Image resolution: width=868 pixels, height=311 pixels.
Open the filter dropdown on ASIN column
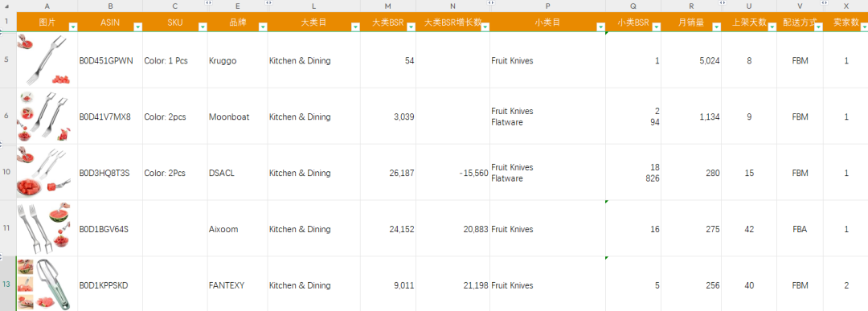[x=138, y=27]
